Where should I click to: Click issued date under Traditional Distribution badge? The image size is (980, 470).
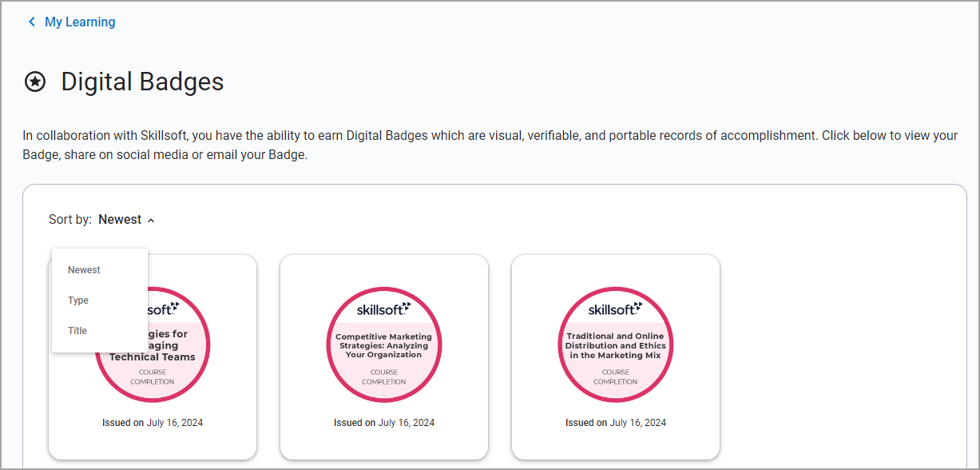[x=616, y=423]
